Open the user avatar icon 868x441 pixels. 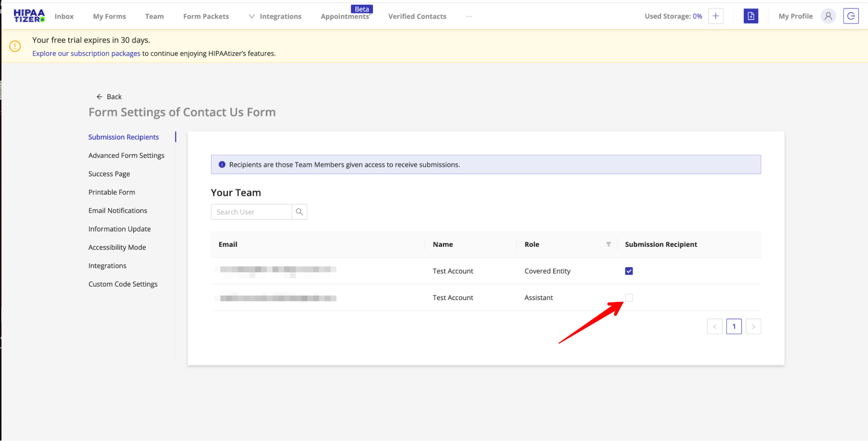click(828, 16)
